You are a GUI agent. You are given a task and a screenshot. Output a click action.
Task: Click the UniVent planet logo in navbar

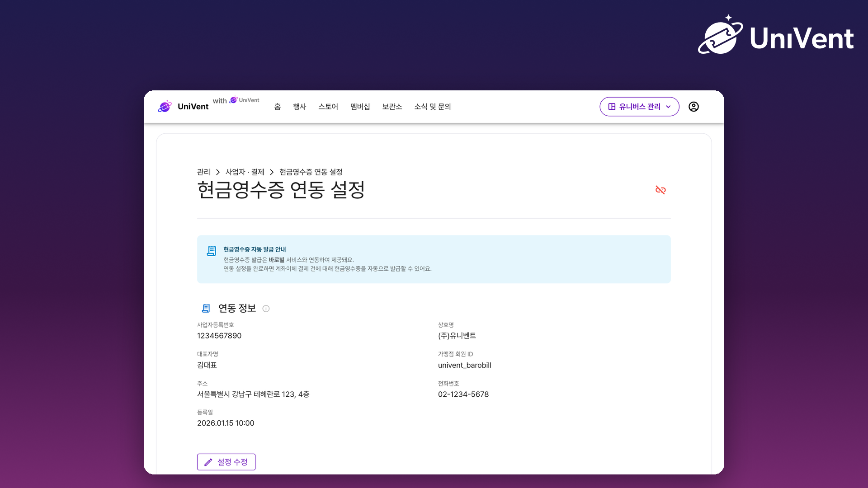click(x=165, y=106)
